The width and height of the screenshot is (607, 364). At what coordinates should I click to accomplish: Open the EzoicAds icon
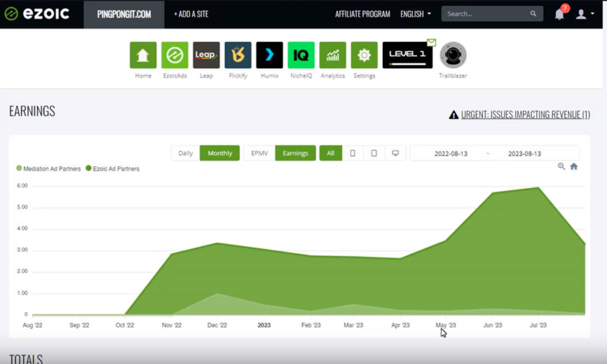[x=175, y=55]
